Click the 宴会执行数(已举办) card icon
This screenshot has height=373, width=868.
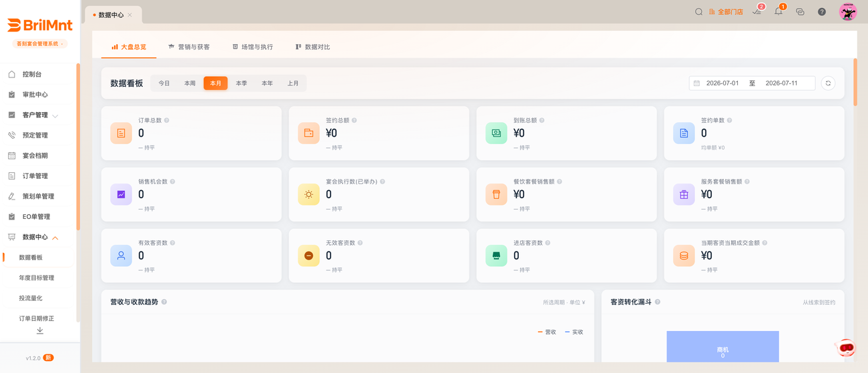point(308,195)
